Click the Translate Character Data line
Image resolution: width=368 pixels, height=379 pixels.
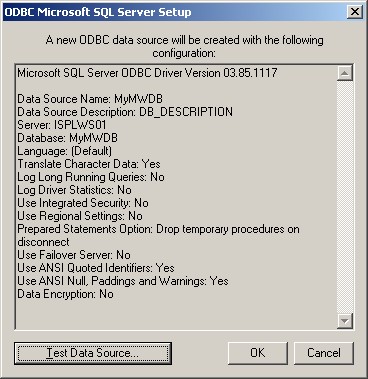click(89, 164)
